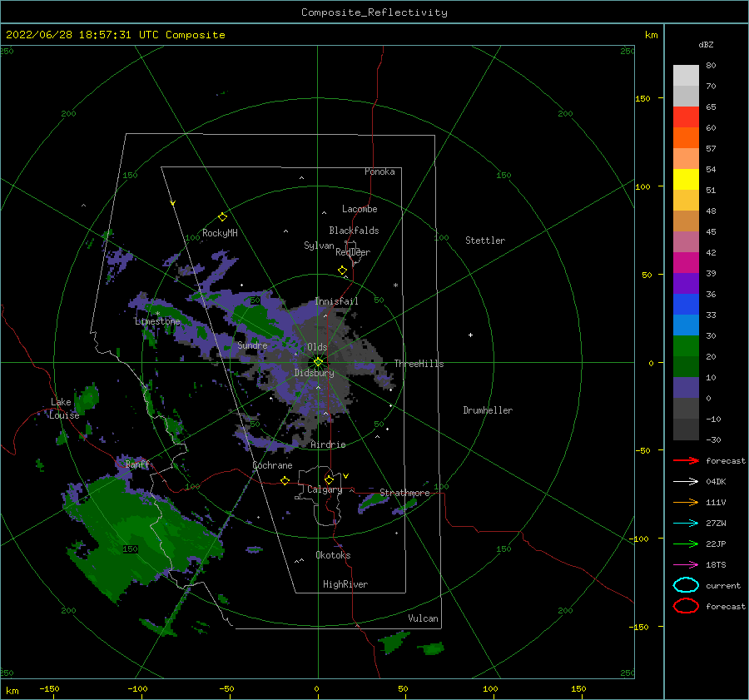Click the red forecast ellipse icon
Viewport: 749px width, 700px height.
[x=686, y=606]
